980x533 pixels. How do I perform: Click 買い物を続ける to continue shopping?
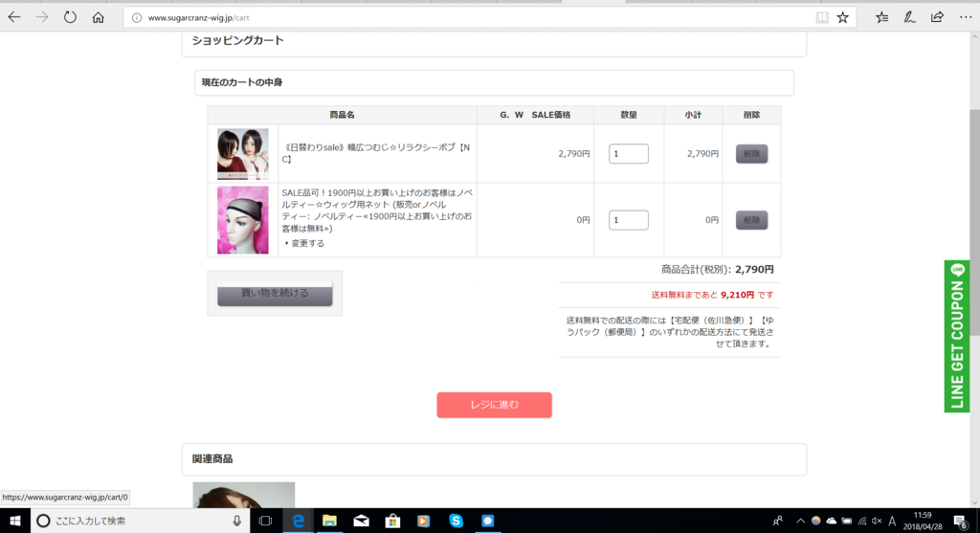(275, 293)
